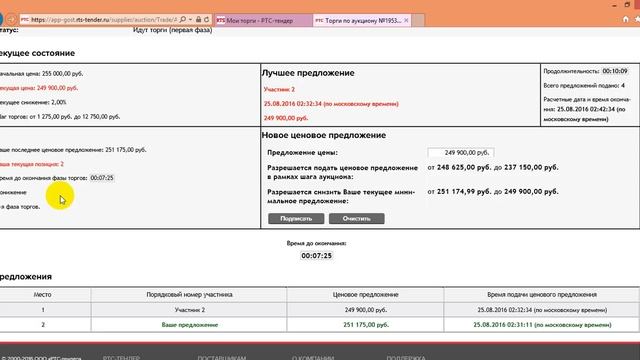Close the 'Торги по аукциону' tab
The height and width of the screenshot is (360, 640).
[x=406, y=20]
